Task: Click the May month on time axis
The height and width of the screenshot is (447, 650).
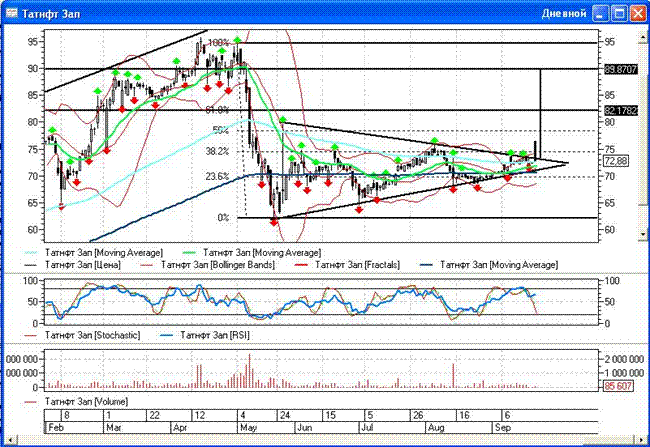Action: (x=248, y=428)
